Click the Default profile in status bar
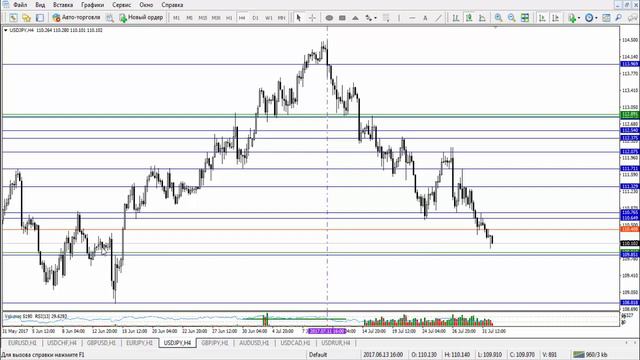Viewport: 640px width, 360px height. click(x=318, y=354)
